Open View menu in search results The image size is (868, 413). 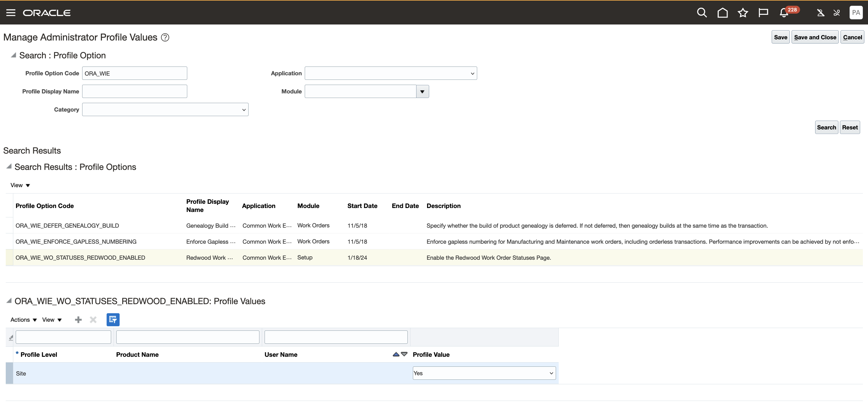[20, 185]
